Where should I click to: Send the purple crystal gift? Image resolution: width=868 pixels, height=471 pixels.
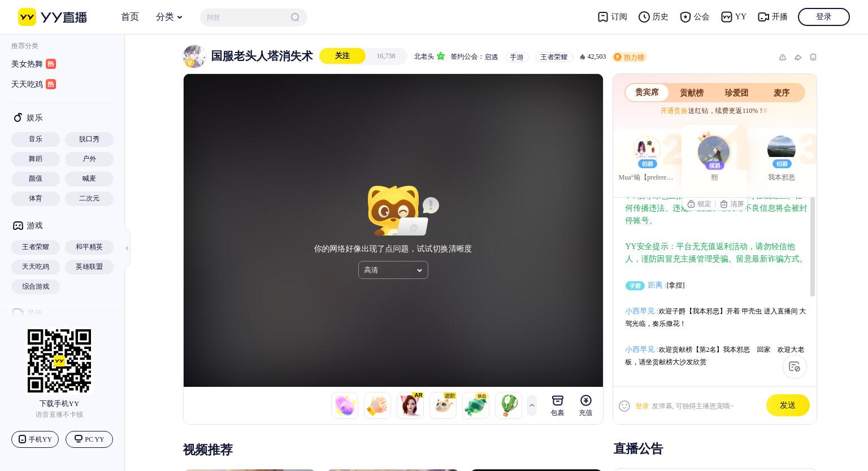point(345,405)
